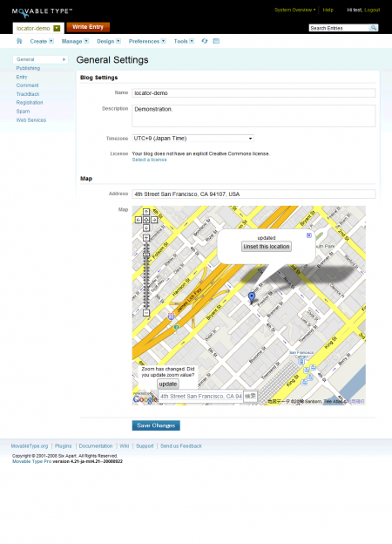The width and height of the screenshot is (392, 544).
Task: Expand the Preferences menu arrow
Action: (164, 41)
